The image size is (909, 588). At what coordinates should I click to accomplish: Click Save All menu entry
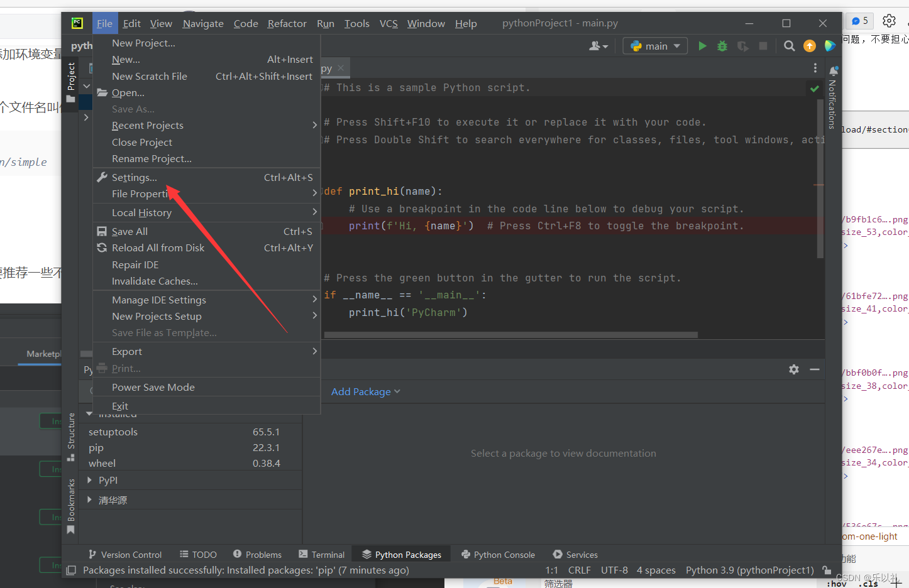(x=207, y=231)
